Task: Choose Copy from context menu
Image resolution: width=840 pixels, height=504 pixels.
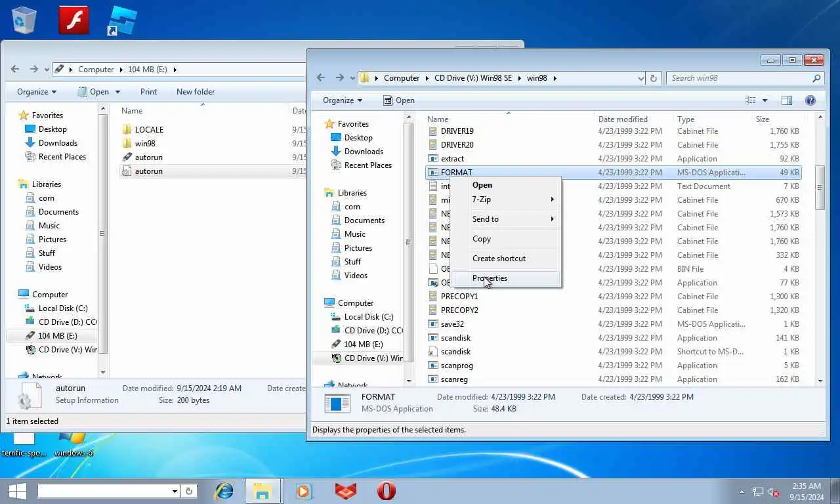Action: [x=505, y=239]
